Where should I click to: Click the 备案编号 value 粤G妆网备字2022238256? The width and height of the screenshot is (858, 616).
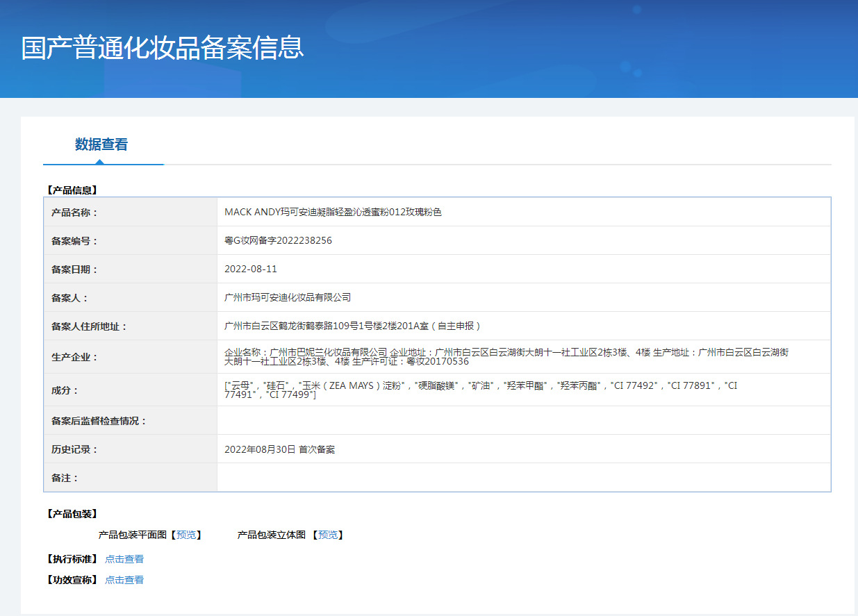(x=278, y=241)
